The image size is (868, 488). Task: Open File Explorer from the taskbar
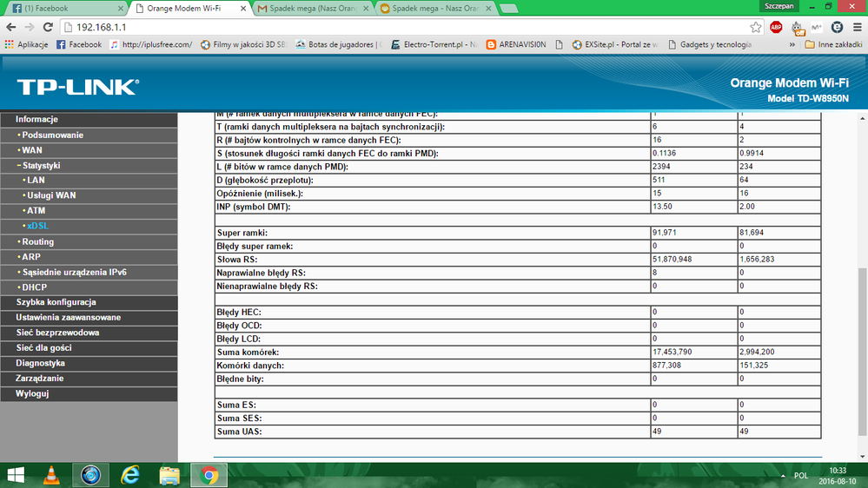point(169,475)
